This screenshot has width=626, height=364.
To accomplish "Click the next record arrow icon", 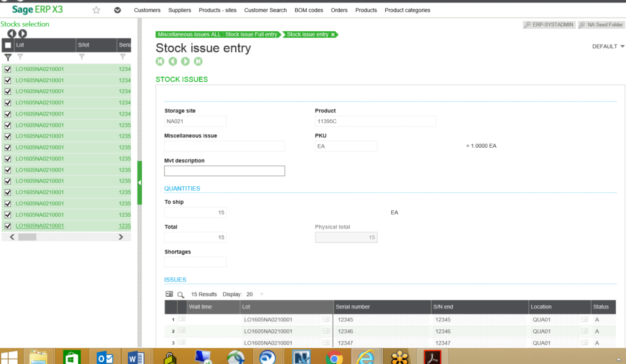I will [x=184, y=61].
